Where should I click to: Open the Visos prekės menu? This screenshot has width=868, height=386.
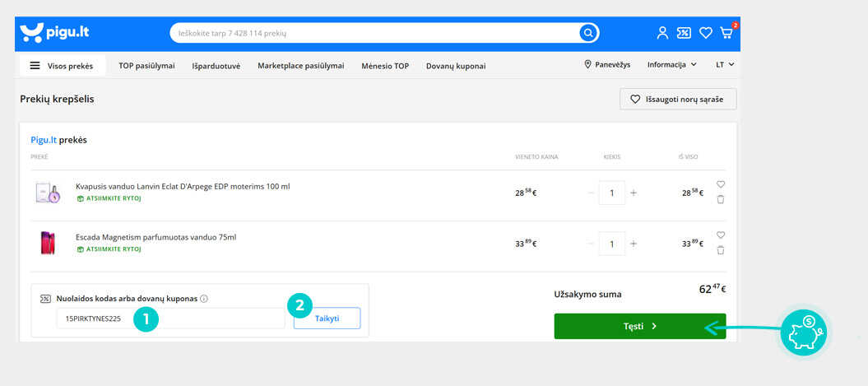coord(63,66)
